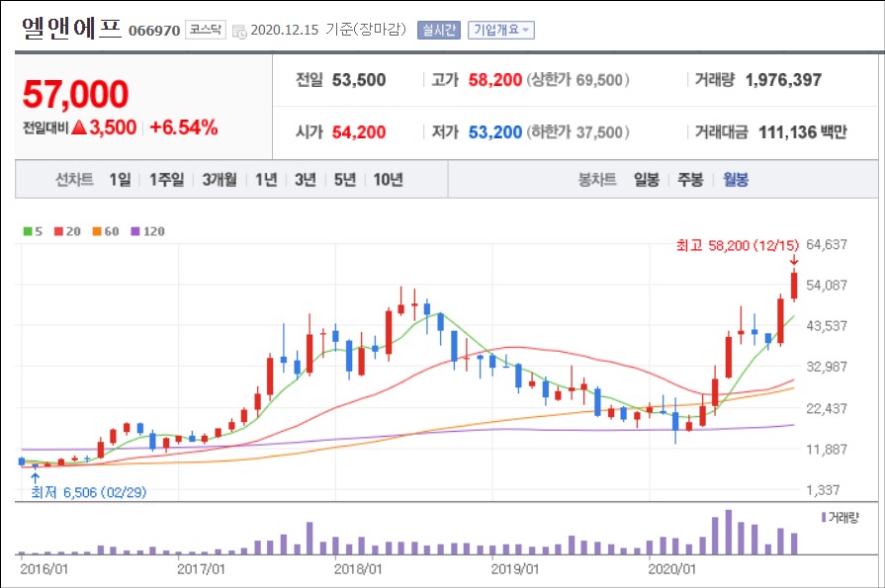Select the 1주일 line chart tab
Image resolution: width=885 pixels, height=588 pixels.
[x=166, y=180]
